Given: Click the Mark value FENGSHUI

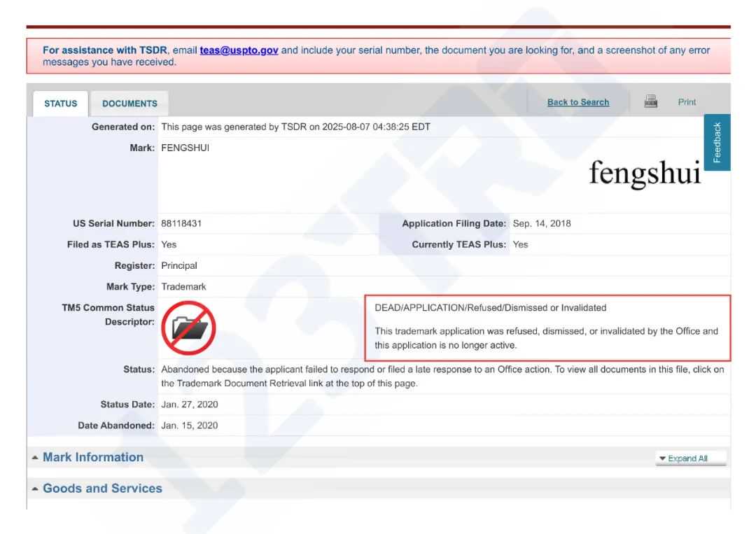Looking at the screenshot, I should pos(185,148).
